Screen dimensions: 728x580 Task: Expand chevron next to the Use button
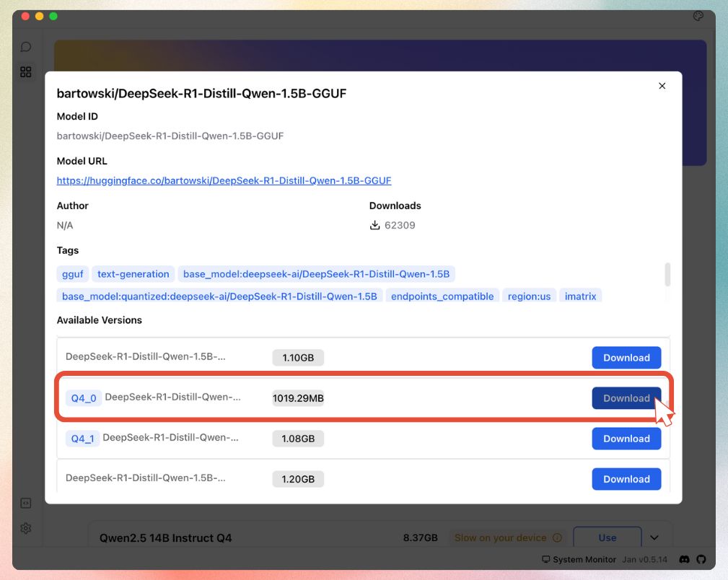pyautogui.click(x=654, y=537)
